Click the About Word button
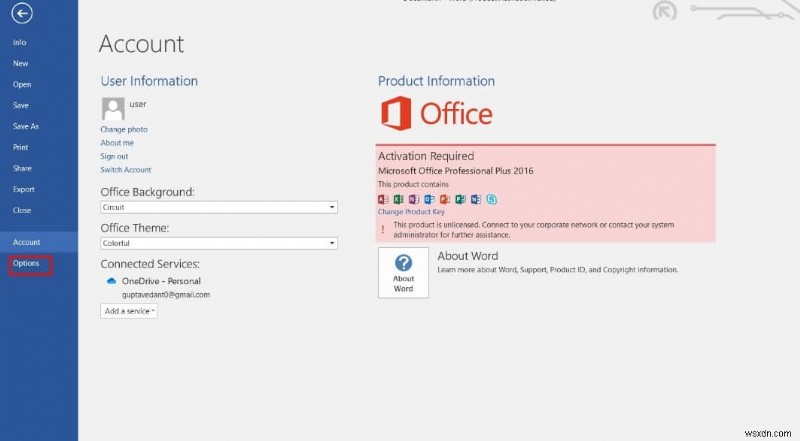 point(403,273)
